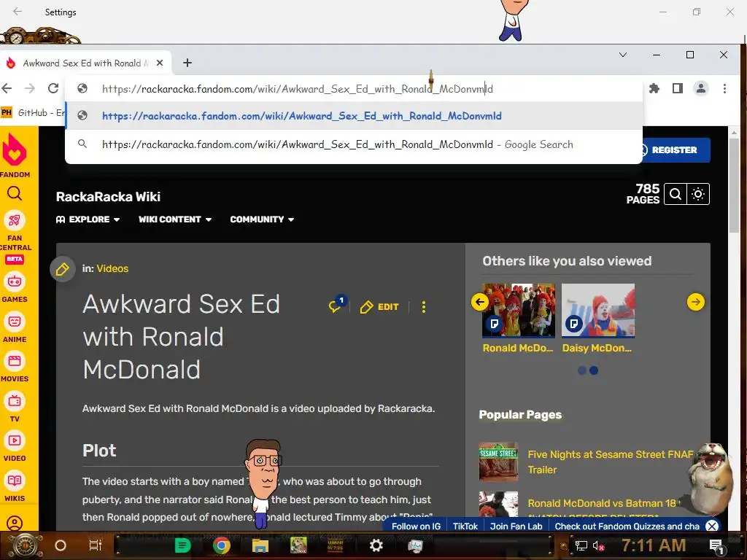Image resolution: width=747 pixels, height=560 pixels.
Task: Close the Awkward Sex Ed tab
Action: coord(160,63)
